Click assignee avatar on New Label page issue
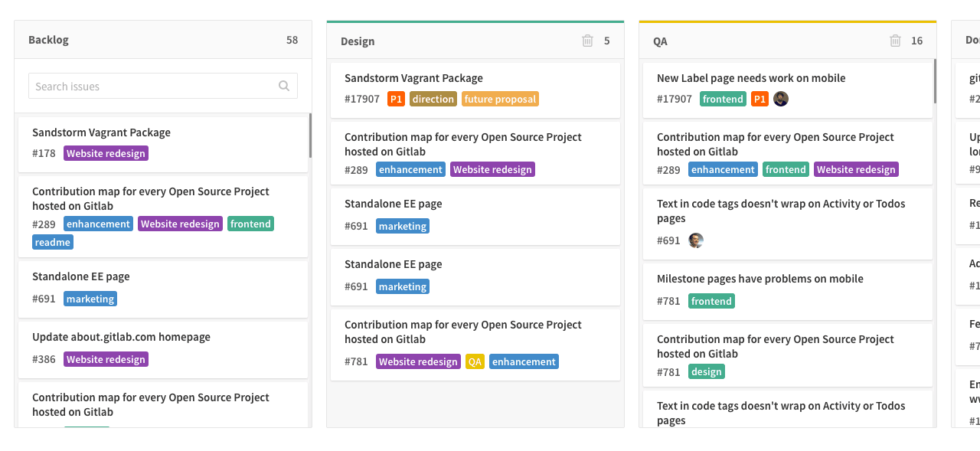980x451 pixels. [x=781, y=99]
